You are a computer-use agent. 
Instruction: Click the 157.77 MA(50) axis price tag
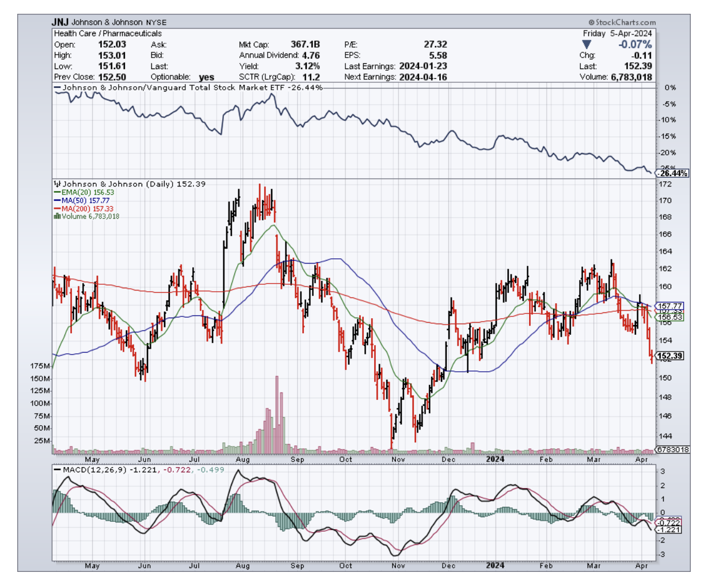tap(669, 306)
